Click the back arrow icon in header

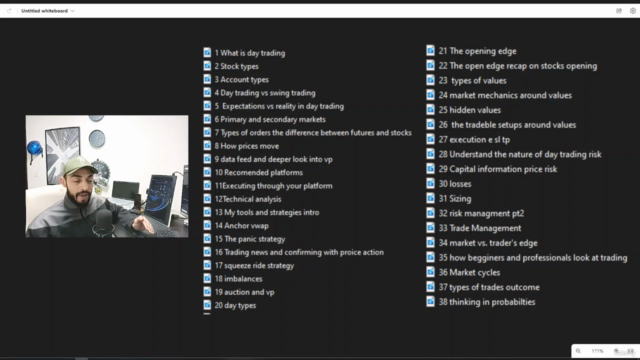[9, 11]
